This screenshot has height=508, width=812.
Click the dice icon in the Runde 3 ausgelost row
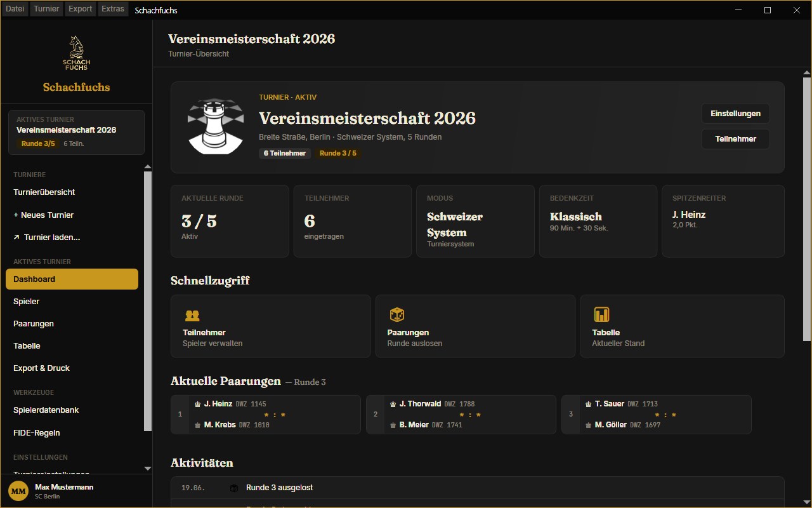coord(233,488)
